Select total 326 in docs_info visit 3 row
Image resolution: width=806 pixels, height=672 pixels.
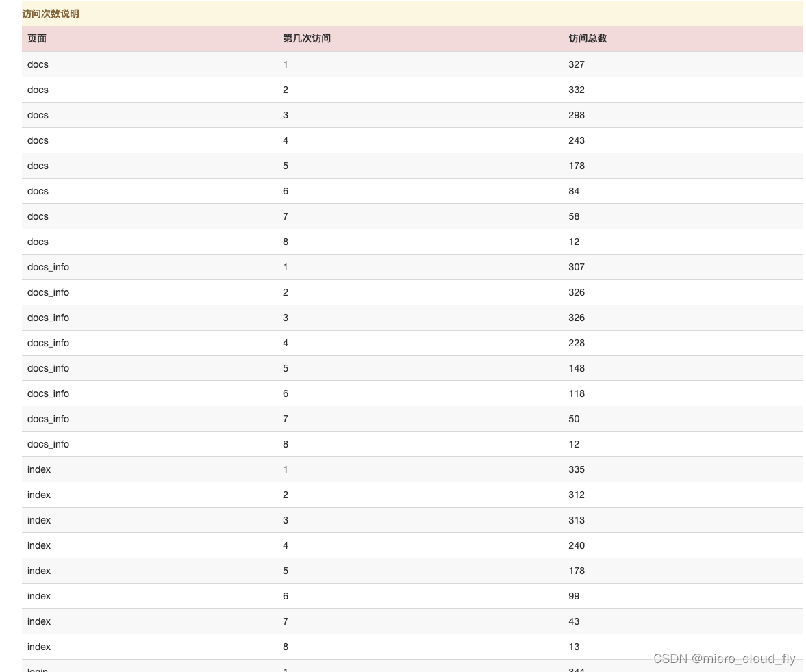click(576, 318)
